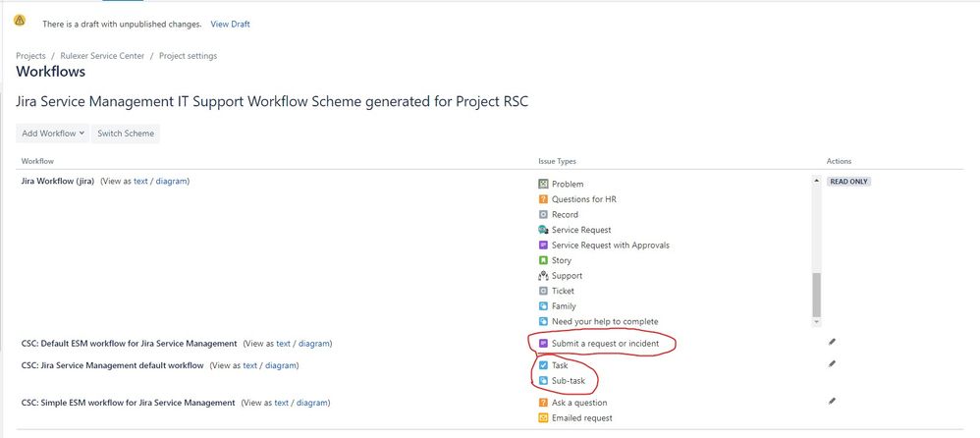Image resolution: width=980 pixels, height=438 pixels.
Task: Click the Story issue type label
Action: click(562, 260)
